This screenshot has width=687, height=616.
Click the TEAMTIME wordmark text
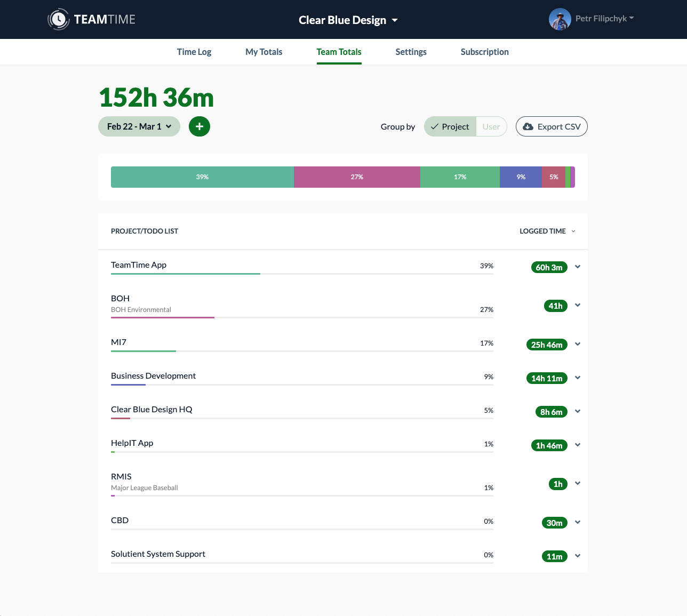pyautogui.click(x=105, y=20)
